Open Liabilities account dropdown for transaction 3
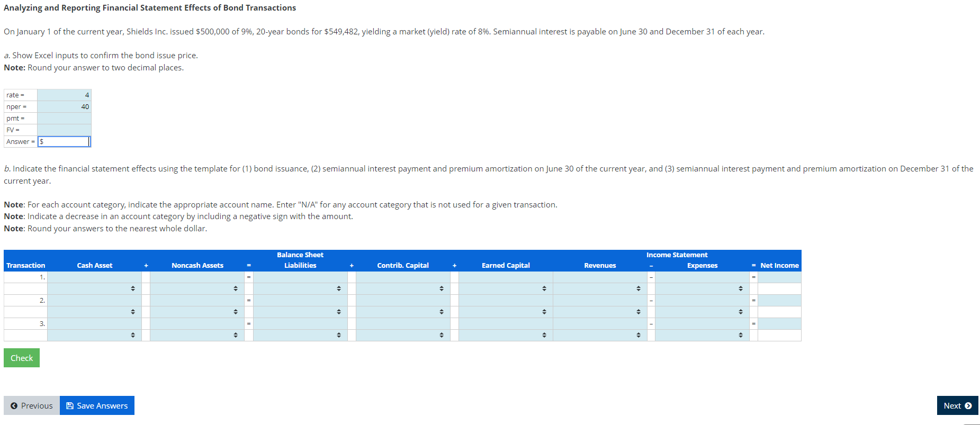This screenshot has height=425, width=980. (300, 335)
